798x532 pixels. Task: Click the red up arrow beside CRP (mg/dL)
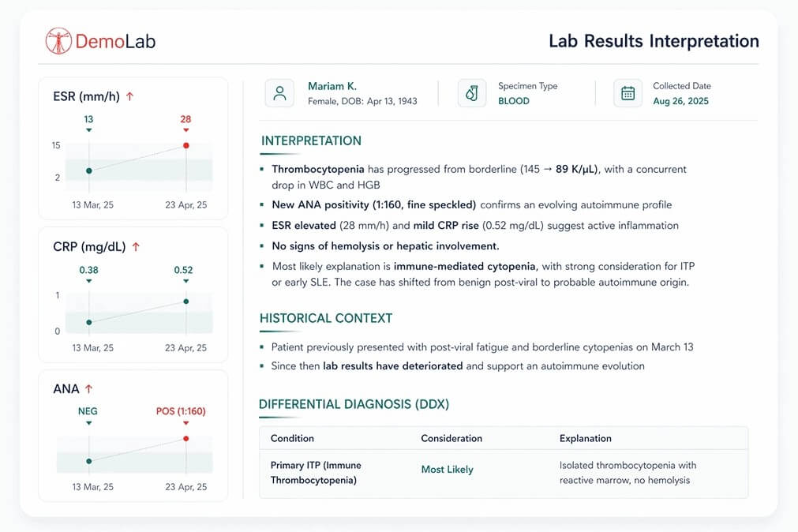point(136,247)
